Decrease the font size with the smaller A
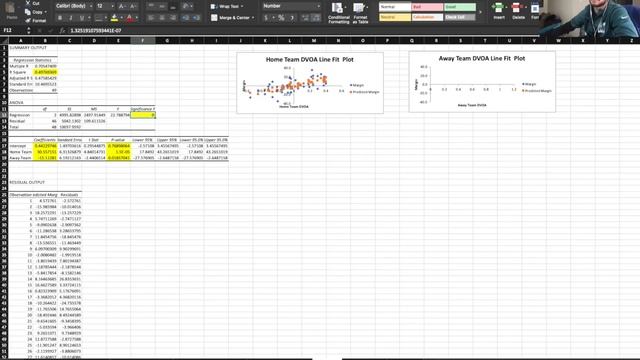Image resolution: width=640 pixels, height=360 pixels. [133, 6]
